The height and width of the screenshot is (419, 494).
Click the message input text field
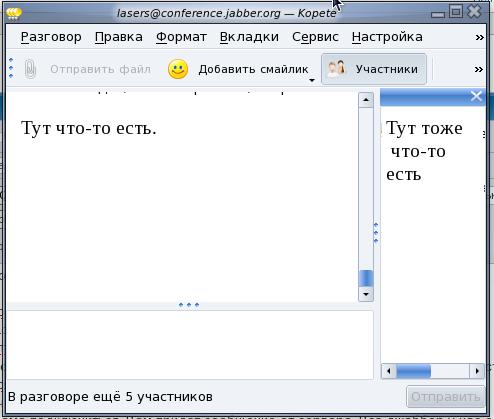point(190,345)
